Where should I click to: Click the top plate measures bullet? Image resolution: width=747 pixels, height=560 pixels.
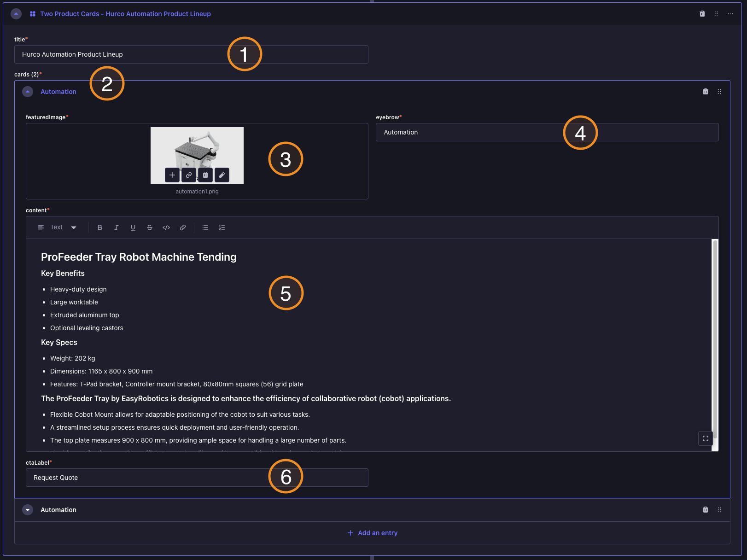click(198, 440)
